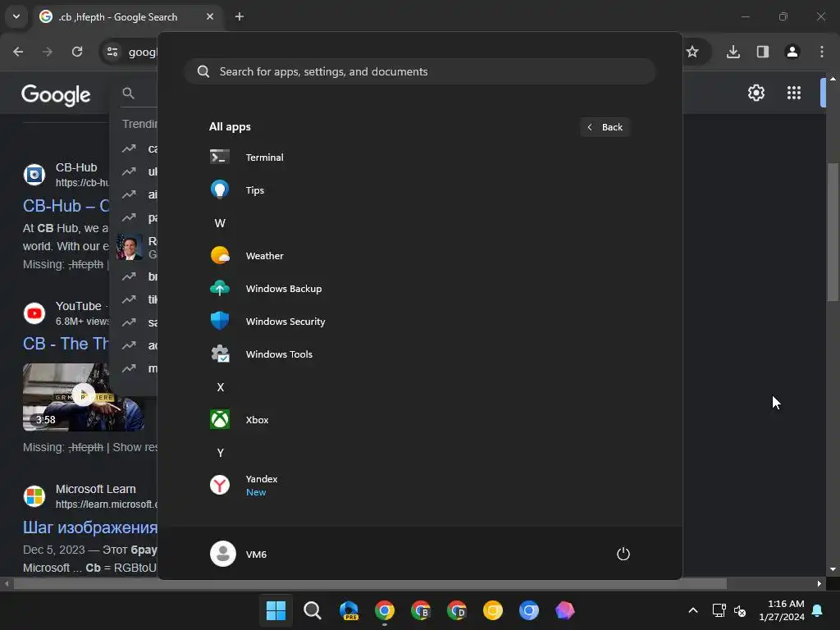This screenshot has width=840, height=630.
Task: Open Chrome Dev on the taskbar
Action: click(x=457, y=610)
